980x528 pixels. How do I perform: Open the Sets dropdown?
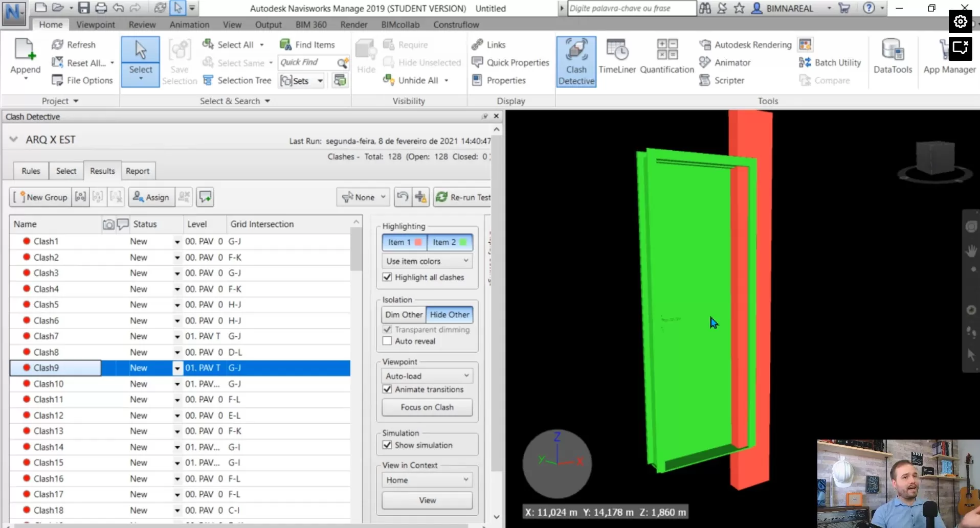(302, 80)
